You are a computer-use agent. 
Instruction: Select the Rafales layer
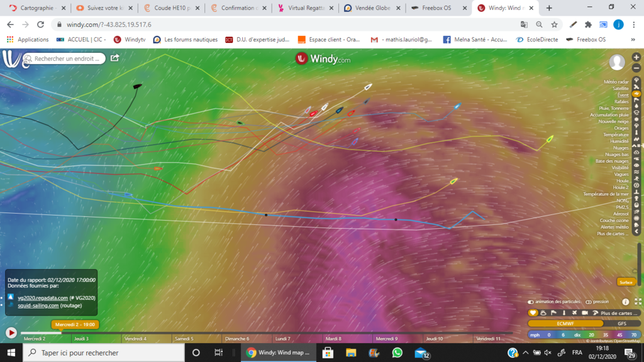point(621,101)
